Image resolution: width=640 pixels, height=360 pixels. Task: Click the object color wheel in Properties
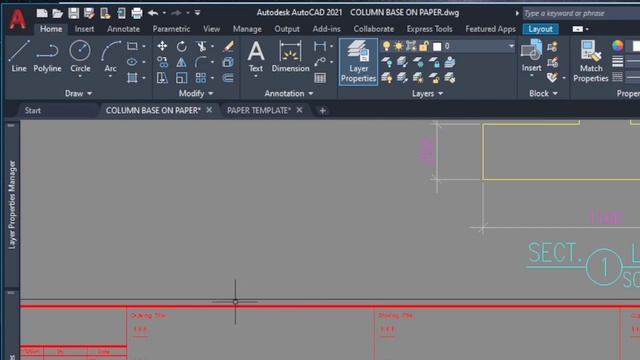pos(618,46)
